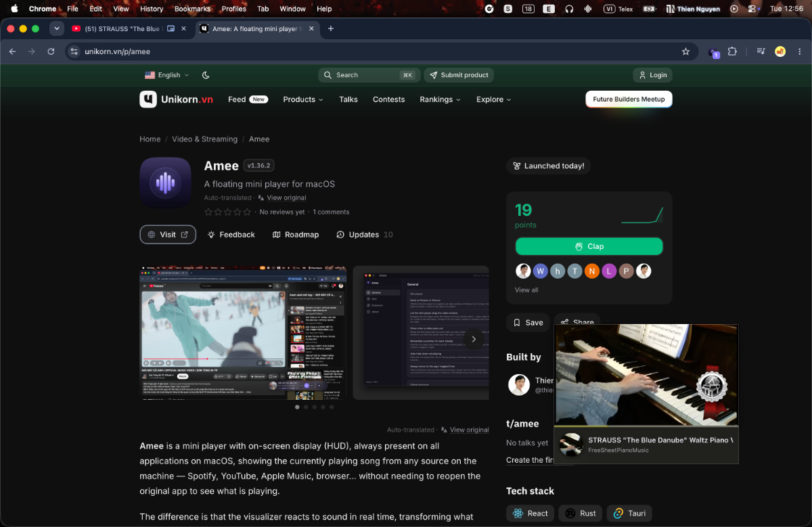Screen dimensions: 812x527
Task: Open the Feed nav item
Action: pyautogui.click(x=247, y=99)
